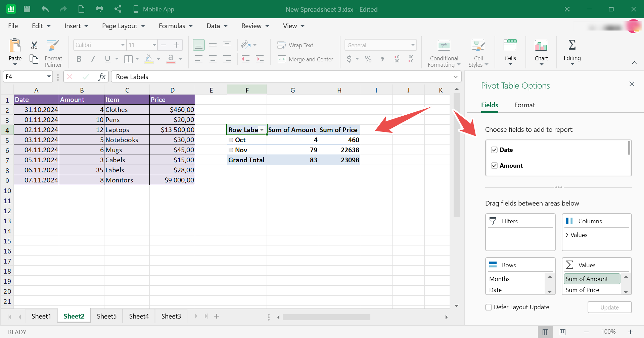Open the insert function fx button
644x338 pixels.
pyautogui.click(x=102, y=77)
